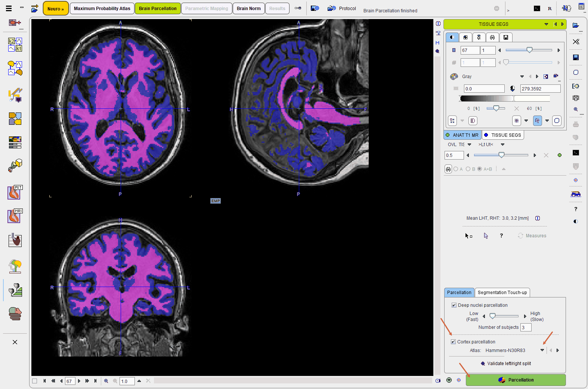This screenshot has height=389, width=588.
Task: Click the zoom magnifier icon in right sidebar
Action: (576, 109)
